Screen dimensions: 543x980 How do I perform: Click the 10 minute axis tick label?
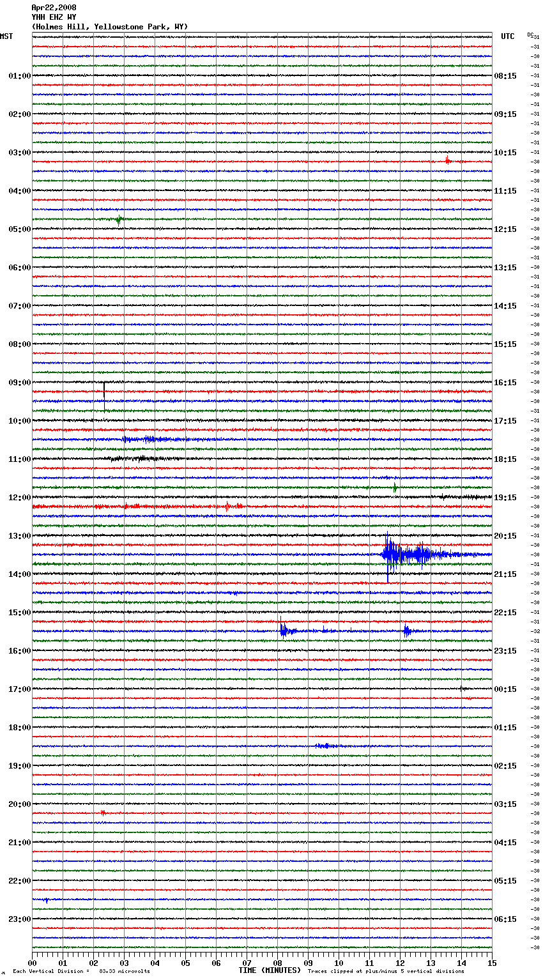coord(339,963)
